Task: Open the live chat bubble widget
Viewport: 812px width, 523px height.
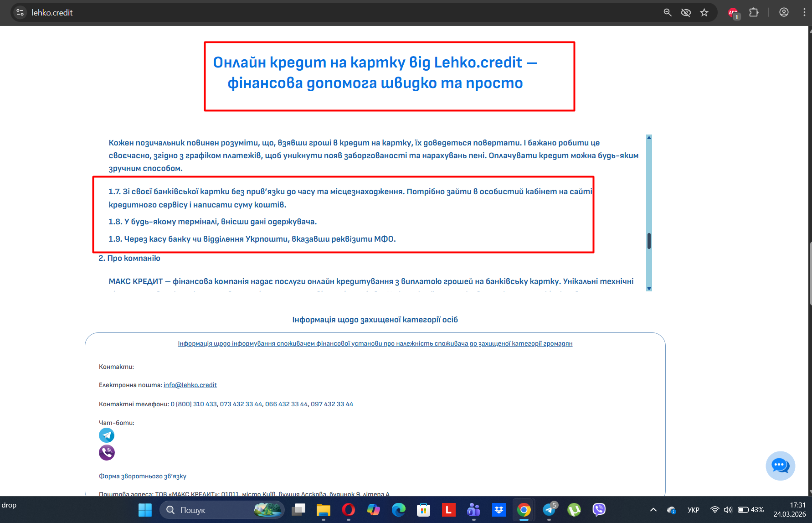Action: 780,466
